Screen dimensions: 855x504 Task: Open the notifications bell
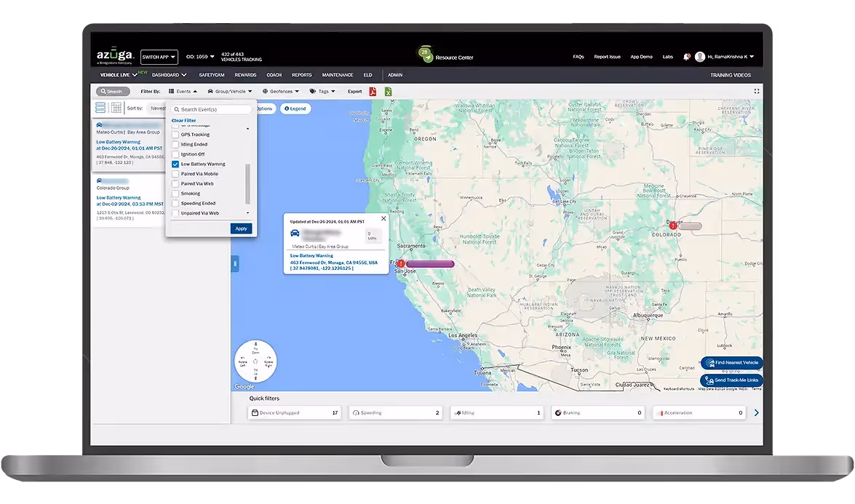(686, 57)
